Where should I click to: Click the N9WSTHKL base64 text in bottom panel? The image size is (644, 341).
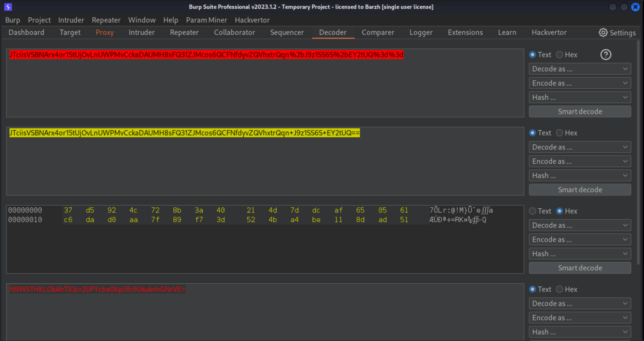tap(97, 289)
